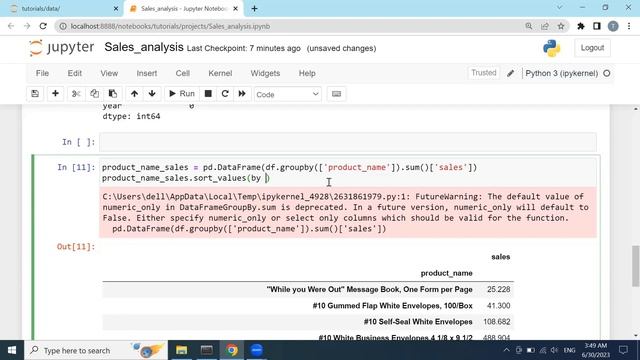The image size is (640, 360).
Task: Move selected cell down arrow
Action: pos(152,94)
